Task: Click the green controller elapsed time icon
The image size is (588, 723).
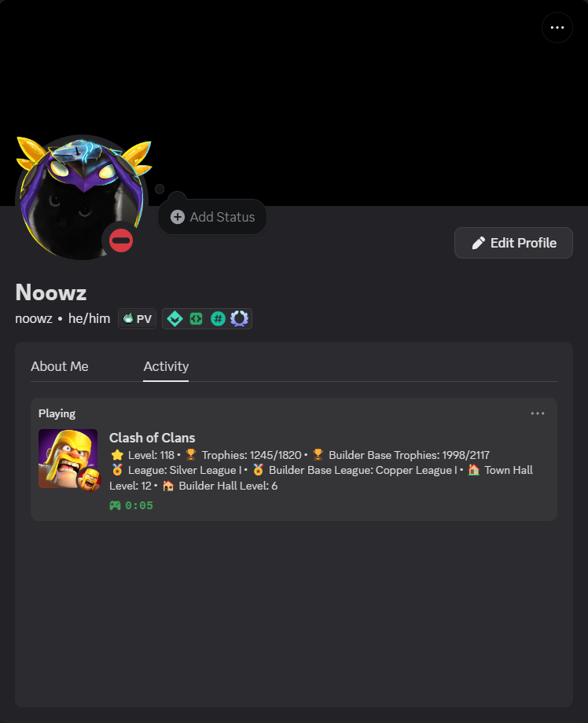Action: point(115,505)
